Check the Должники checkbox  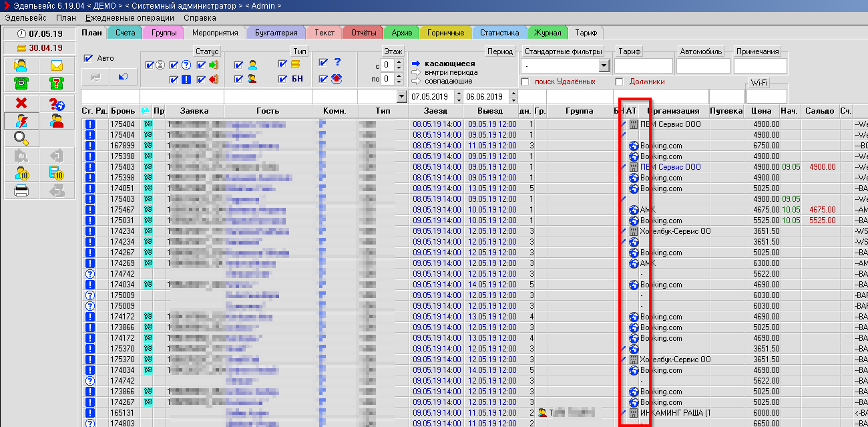[619, 82]
